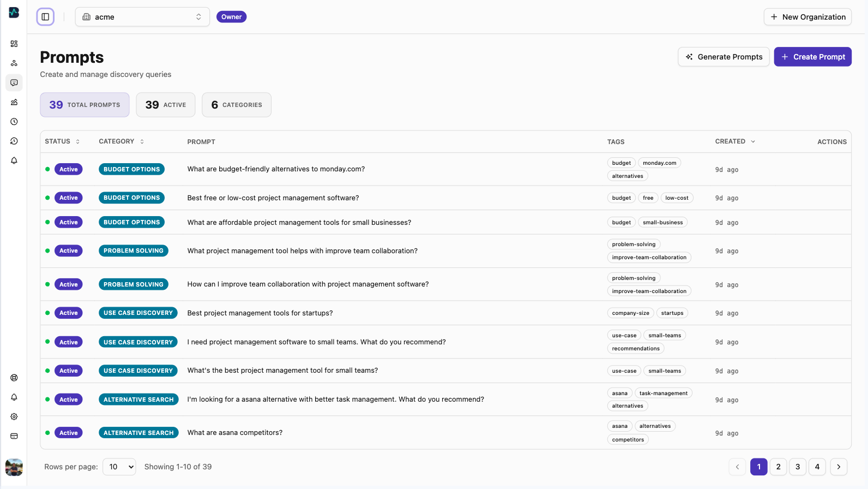The width and height of the screenshot is (868, 489).
Task: Click Generate Prompts button
Action: click(724, 57)
